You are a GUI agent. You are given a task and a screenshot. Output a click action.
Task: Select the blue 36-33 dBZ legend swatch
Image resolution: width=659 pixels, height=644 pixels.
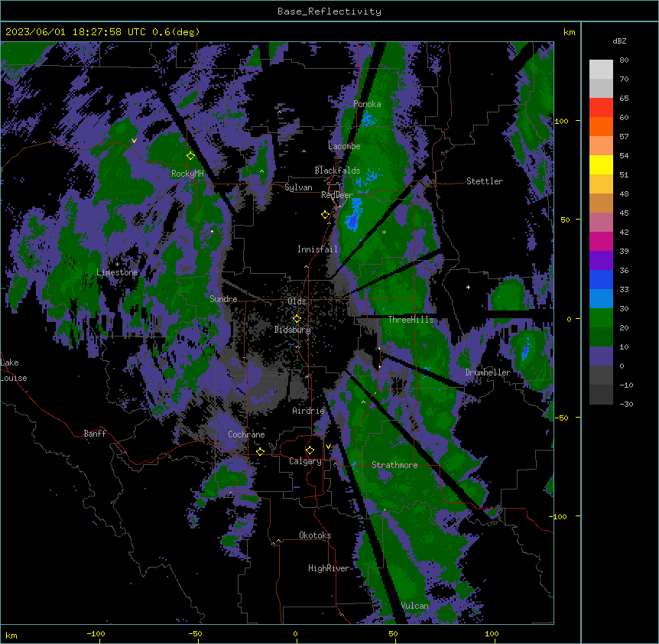tap(601, 279)
